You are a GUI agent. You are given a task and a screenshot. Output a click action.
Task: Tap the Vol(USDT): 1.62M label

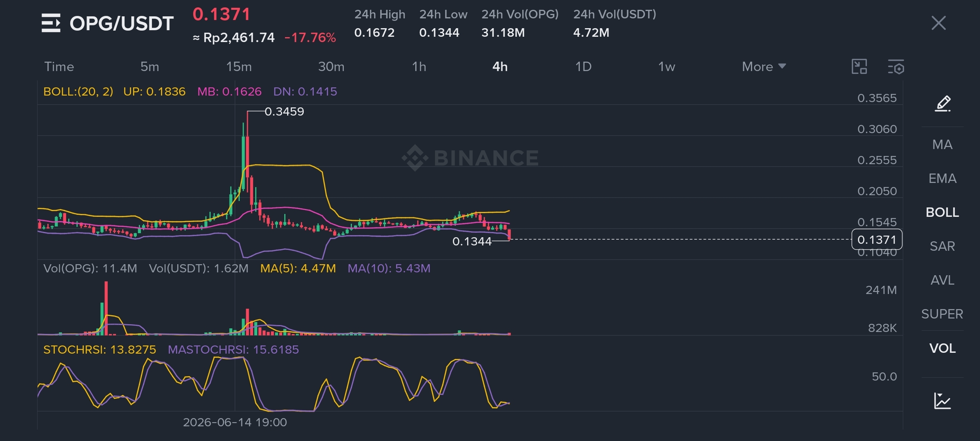[x=198, y=268]
